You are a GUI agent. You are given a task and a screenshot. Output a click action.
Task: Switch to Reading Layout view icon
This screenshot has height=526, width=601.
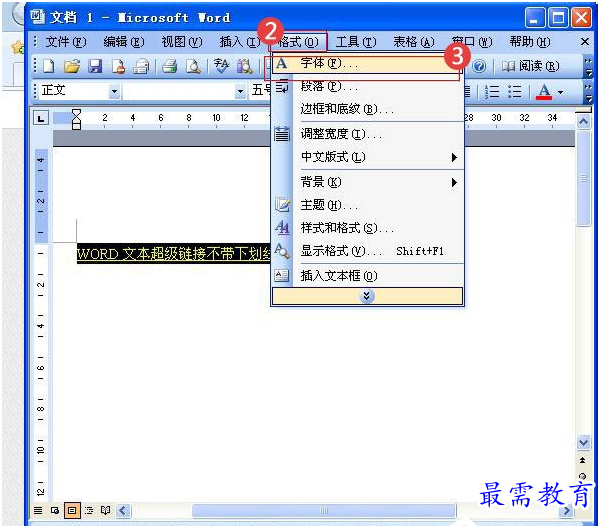pyautogui.click(x=105, y=510)
